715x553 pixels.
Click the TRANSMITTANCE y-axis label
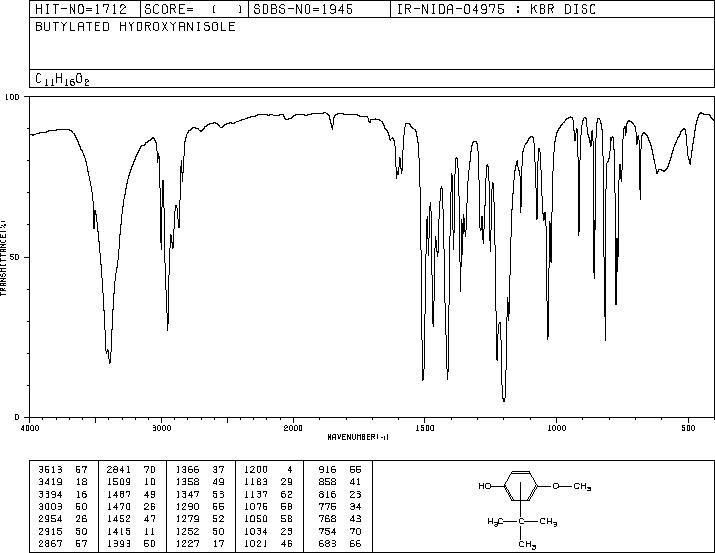(x=5, y=257)
